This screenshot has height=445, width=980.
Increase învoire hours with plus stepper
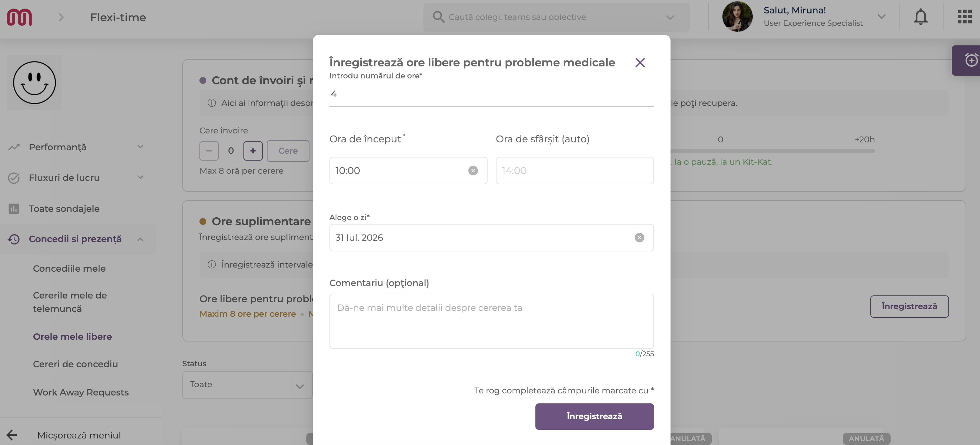253,151
